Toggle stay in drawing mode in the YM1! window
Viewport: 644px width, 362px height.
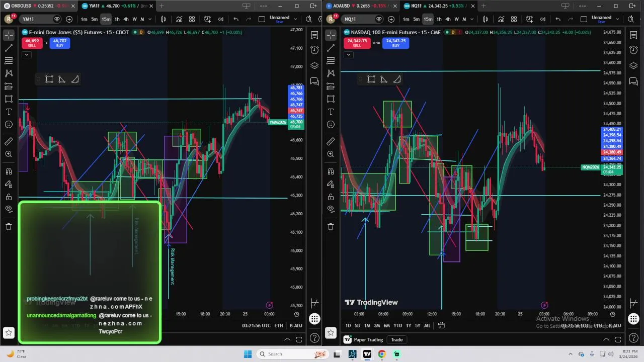9,184
